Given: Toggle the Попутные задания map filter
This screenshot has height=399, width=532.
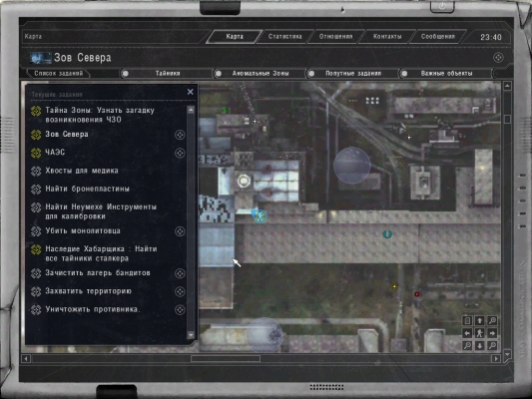Looking at the screenshot, I should point(311,74).
